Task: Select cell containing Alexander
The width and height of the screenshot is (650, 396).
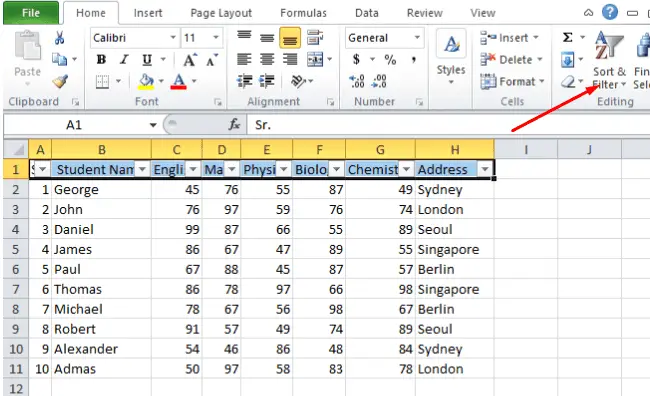Action: tap(102, 349)
